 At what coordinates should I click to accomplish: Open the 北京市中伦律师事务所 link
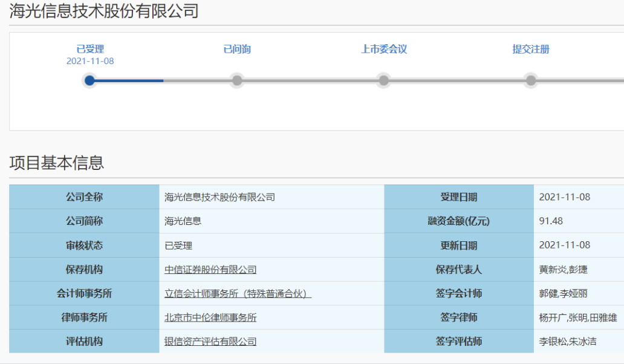coord(210,317)
